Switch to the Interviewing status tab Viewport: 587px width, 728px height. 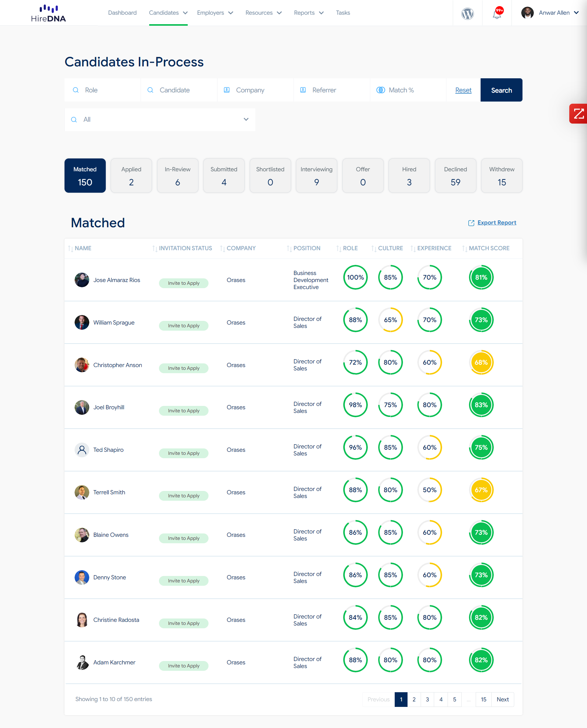point(316,176)
